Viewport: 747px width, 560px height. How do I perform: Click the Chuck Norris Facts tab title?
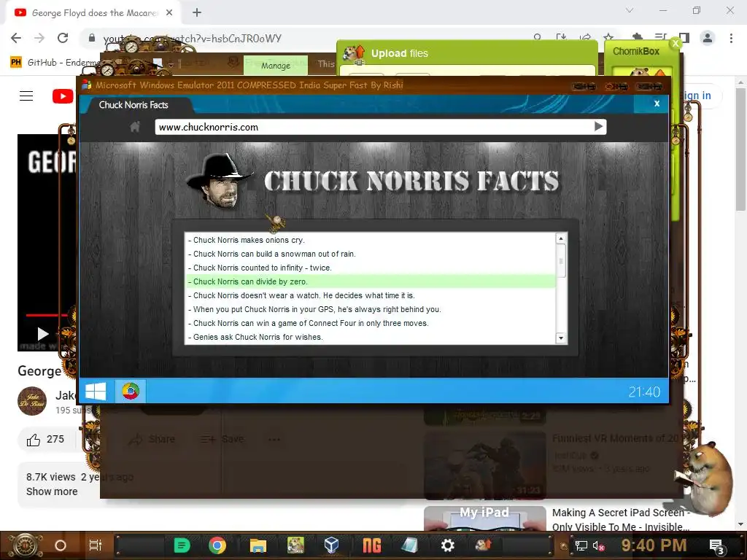[x=133, y=105]
